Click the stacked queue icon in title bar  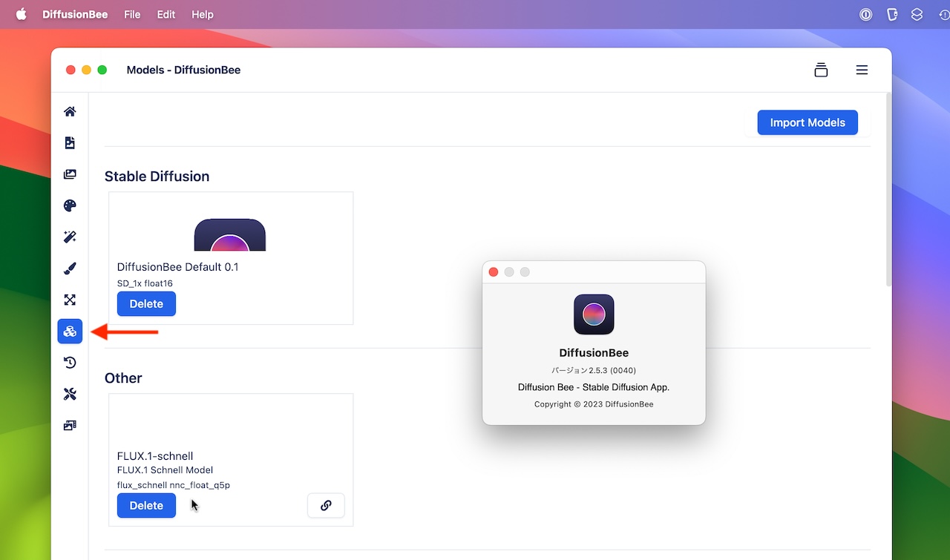click(821, 70)
